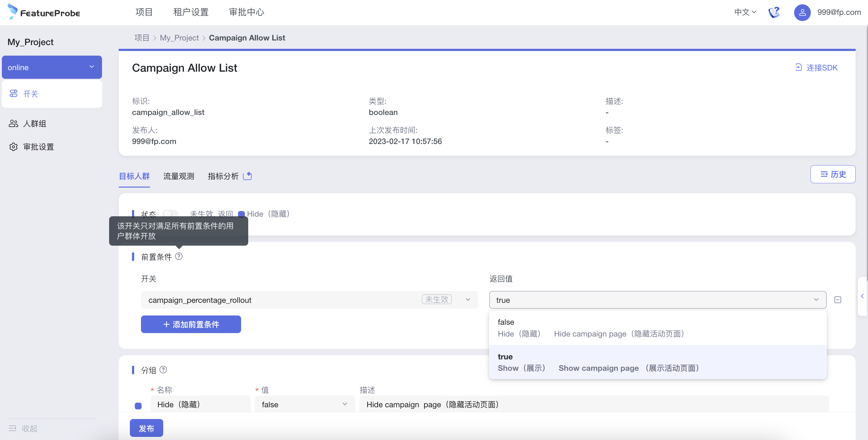Switch to the 流量观测 tab

179,176
